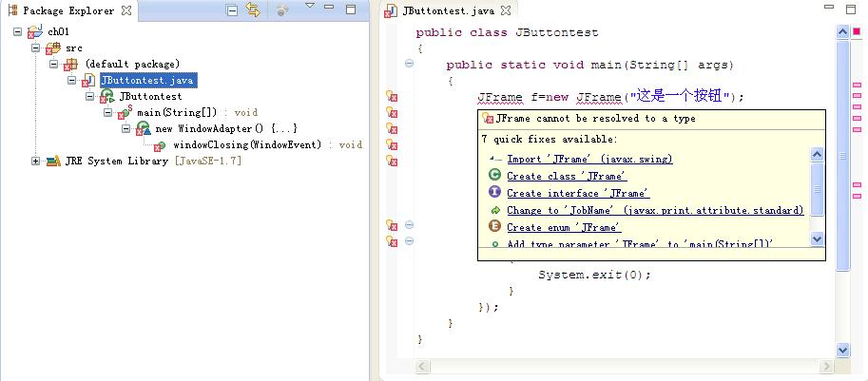The height and width of the screenshot is (381, 868).
Task: Select windowClosing(WindowEvent) in the tree
Action: (x=247, y=145)
